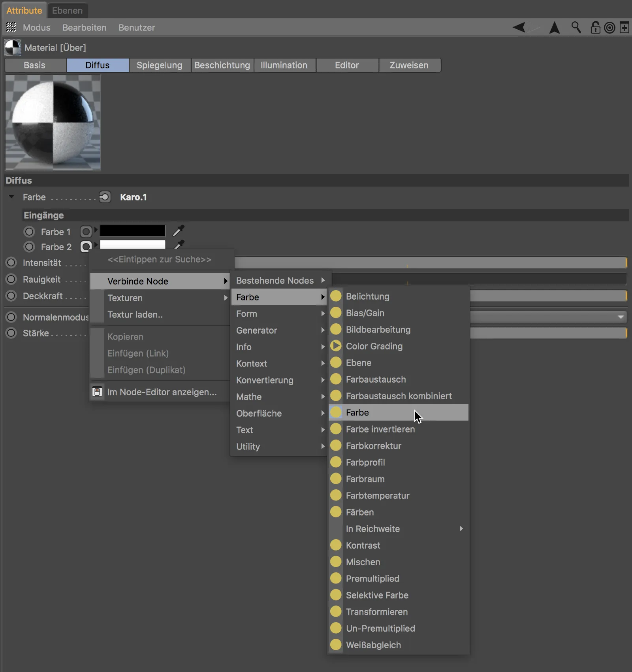Click the Farbaustausch node icon

click(x=336, y=379)
